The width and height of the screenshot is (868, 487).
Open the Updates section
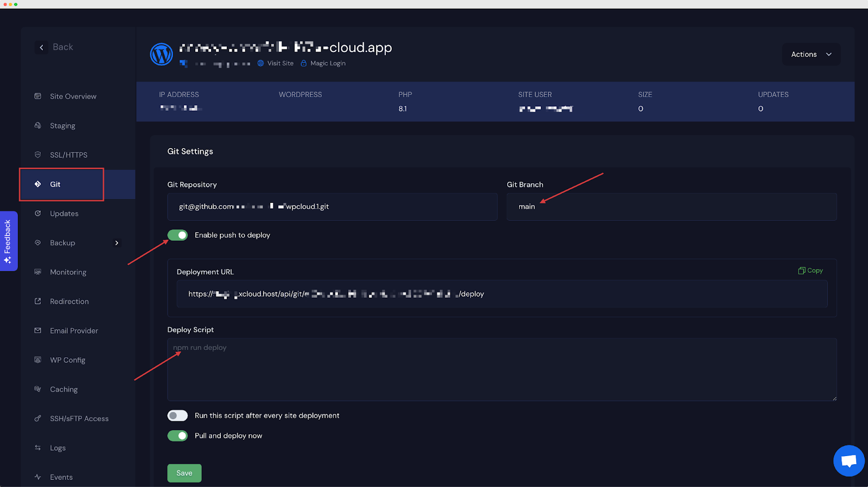pos(64,213)
